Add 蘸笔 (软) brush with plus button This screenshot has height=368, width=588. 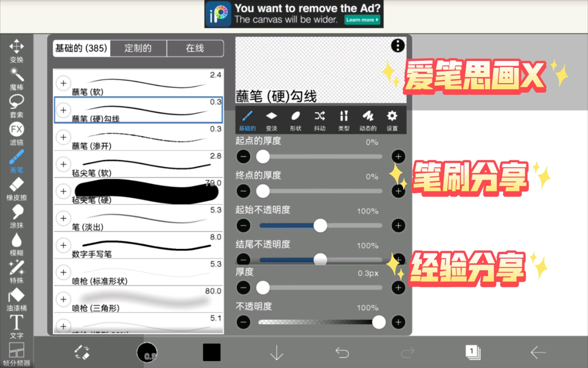63,83
